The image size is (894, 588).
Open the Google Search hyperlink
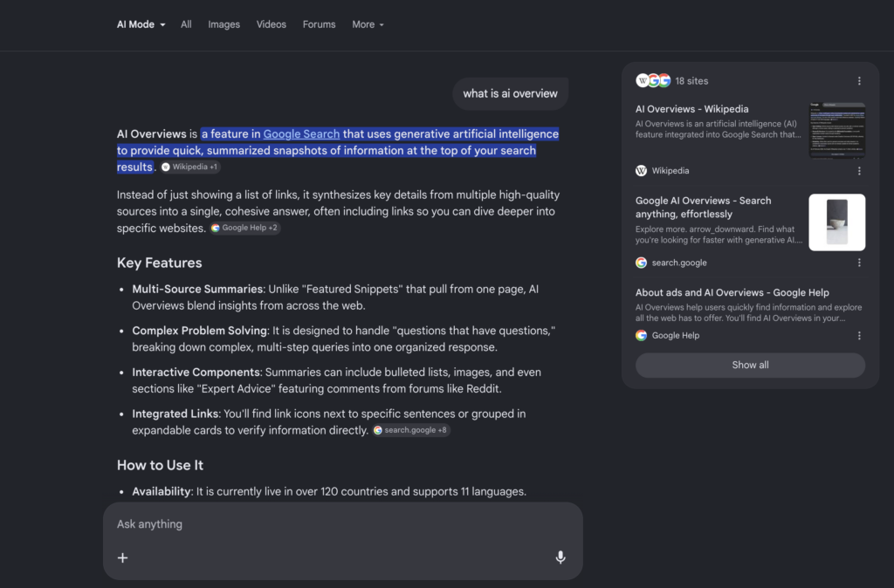coord(301,133)
